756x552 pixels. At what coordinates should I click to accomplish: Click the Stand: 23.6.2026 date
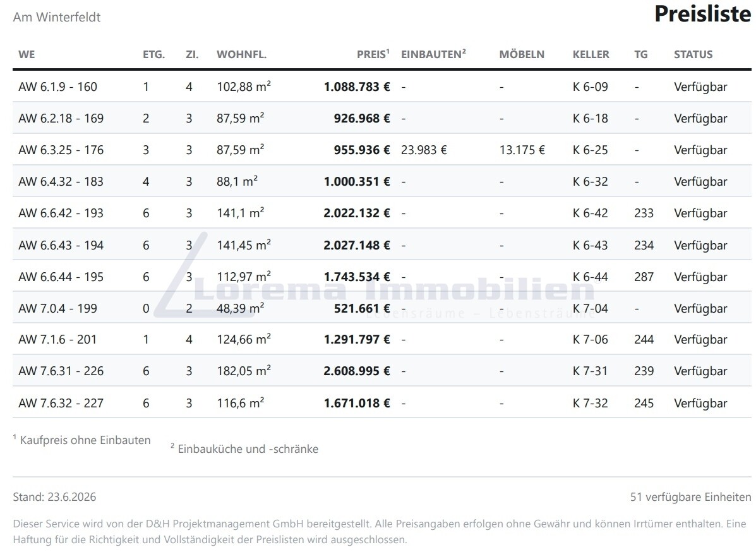point(54,497)
